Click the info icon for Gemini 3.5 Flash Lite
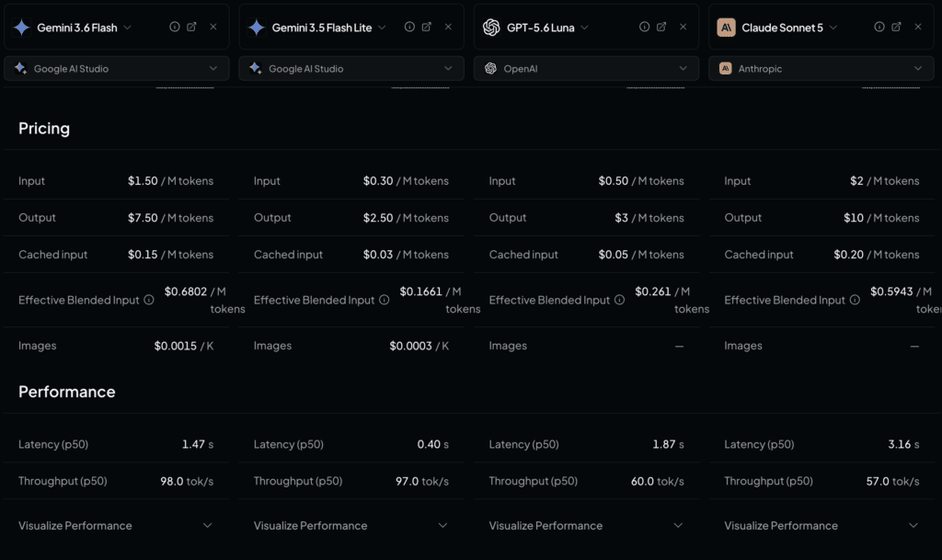The width and height of the screenshot is (942, 560). coord(409,27)
